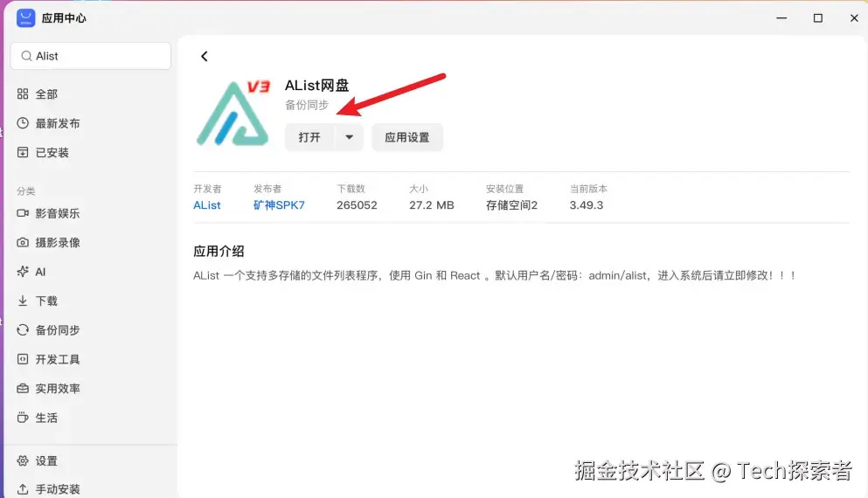Click the 下载 download arrow icon
Screen dimensions: 868x498
pyautogui.click(x=23, y=301)
